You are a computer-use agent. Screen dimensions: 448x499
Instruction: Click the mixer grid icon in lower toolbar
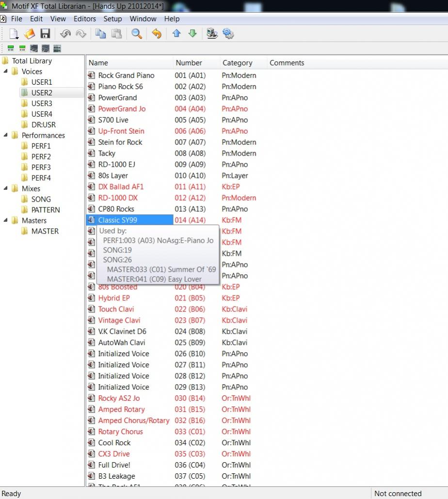[57, 48]
